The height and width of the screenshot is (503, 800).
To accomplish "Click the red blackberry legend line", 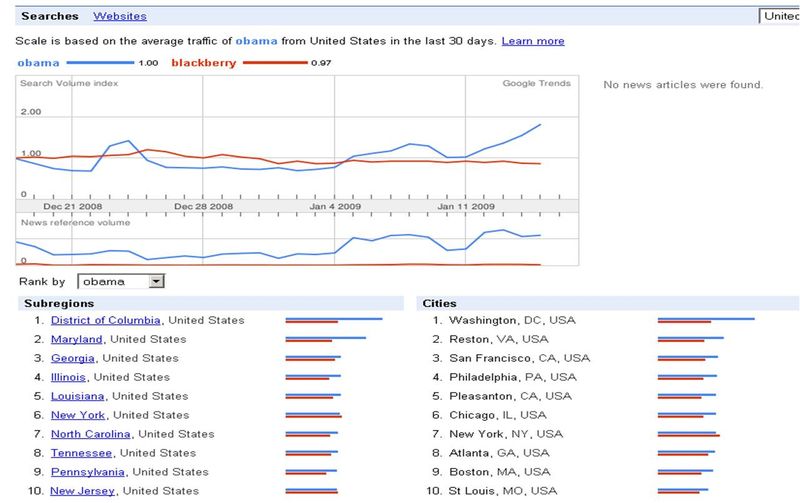I will 268,63.
